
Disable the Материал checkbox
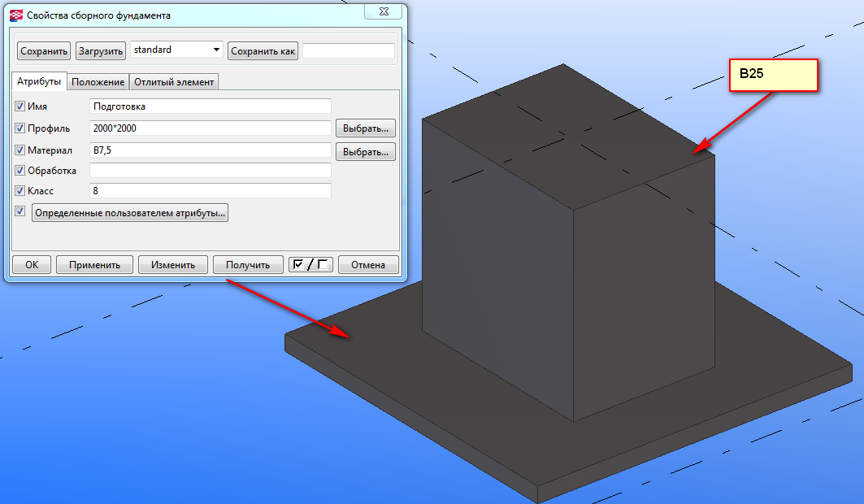pyautogui.click(x=20, y=150)
